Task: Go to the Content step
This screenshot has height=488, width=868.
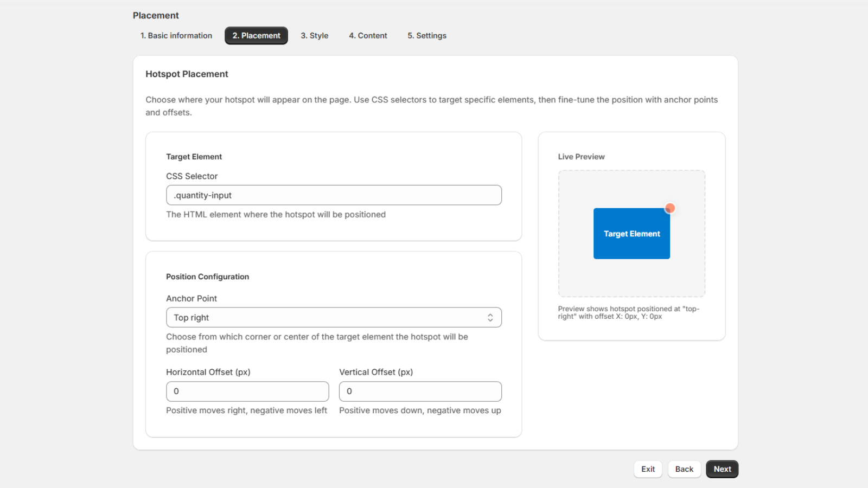Action: tap(368, 35)
